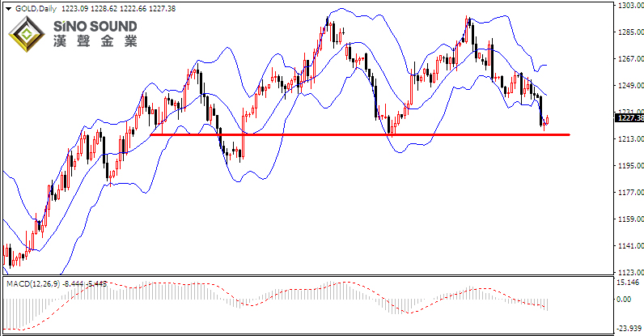The image size is (644, 336).
Task: Click the 1177.00 price axis label
Action: pos(630,193)
